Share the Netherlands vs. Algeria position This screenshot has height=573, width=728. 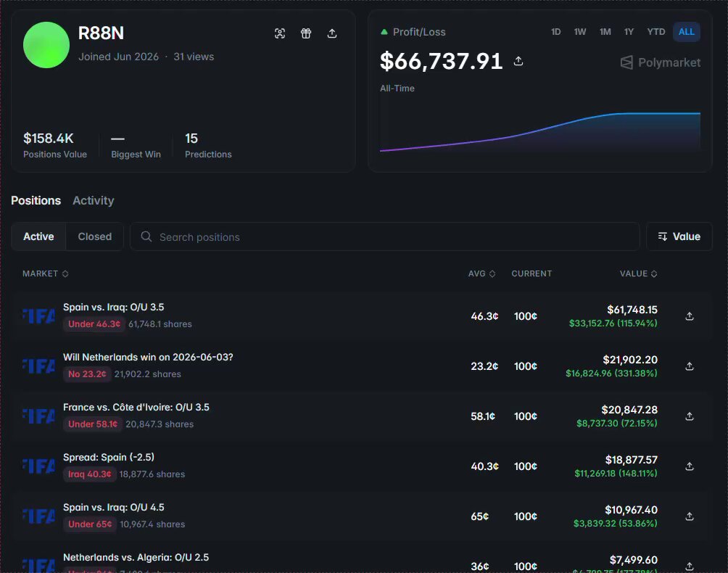click(x=690, y=566)
